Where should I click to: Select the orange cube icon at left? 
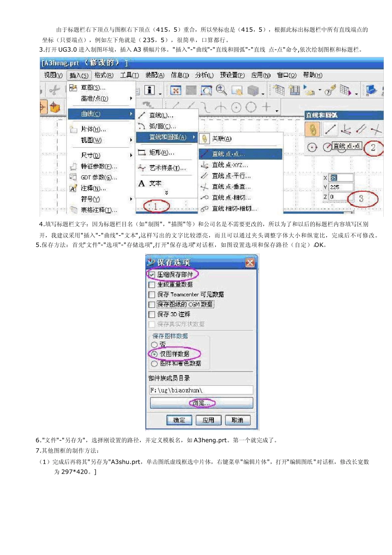(x=54, y=107)
